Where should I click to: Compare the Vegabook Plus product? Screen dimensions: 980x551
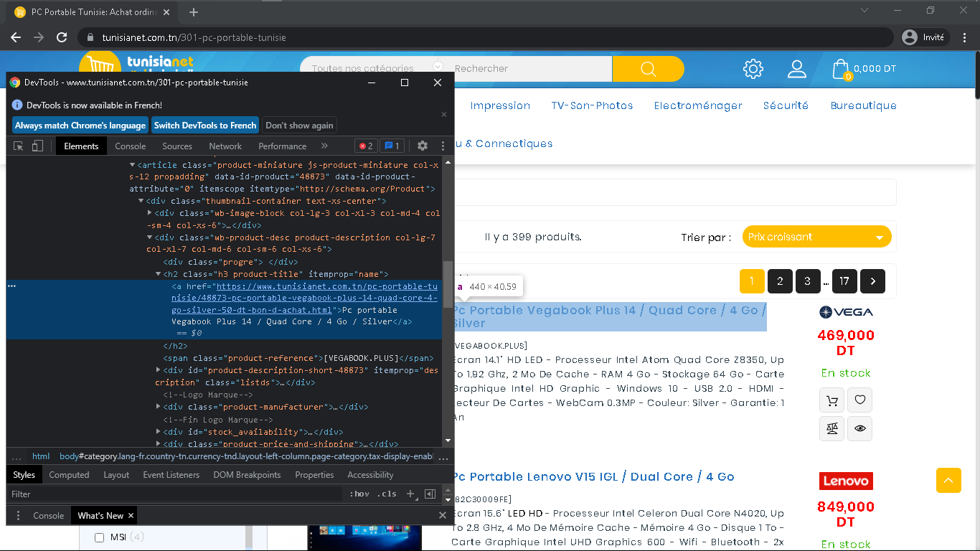(832, 428)
